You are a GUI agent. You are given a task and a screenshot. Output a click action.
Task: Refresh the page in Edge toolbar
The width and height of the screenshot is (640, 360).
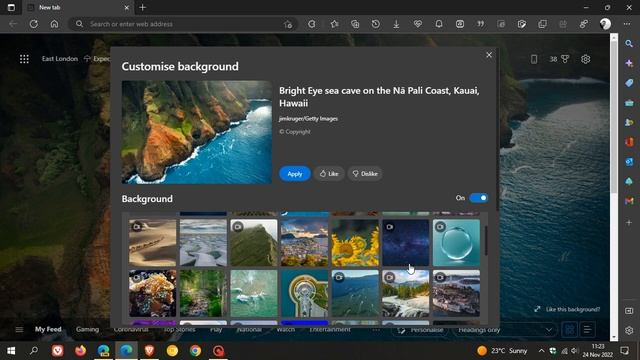point(34,24)
